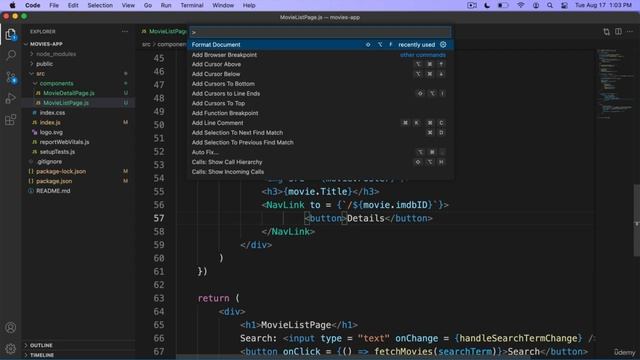Open editor more actions ellipsis
Screen dimensions: 640x360
coord(630,31)
